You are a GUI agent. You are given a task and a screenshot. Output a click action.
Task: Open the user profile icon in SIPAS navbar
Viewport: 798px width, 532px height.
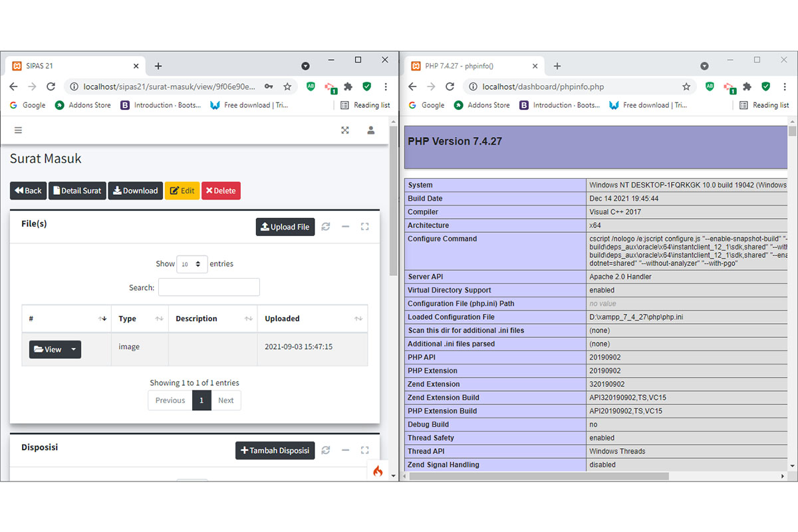(371, 130)
